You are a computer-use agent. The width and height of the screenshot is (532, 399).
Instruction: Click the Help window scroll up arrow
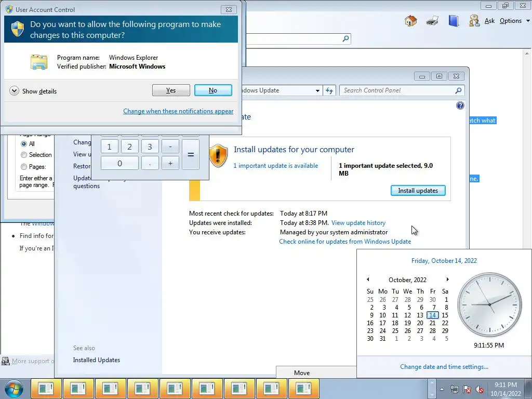tap(527, 54)
